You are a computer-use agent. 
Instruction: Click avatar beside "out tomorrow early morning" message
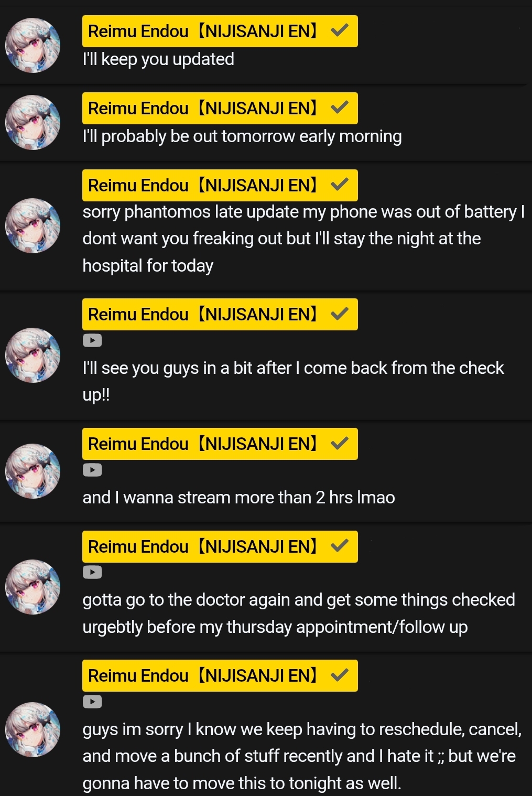32,123
